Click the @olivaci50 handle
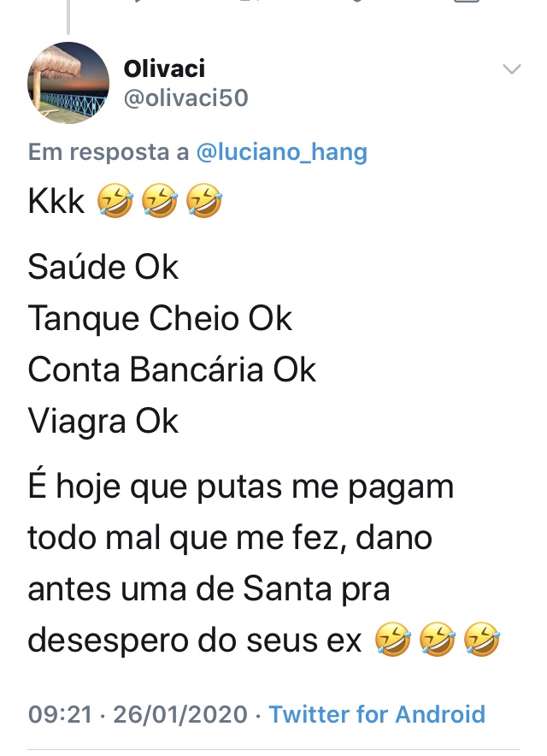Image resolution: width=547 pixels, height=756 pixels. point(185,98)
